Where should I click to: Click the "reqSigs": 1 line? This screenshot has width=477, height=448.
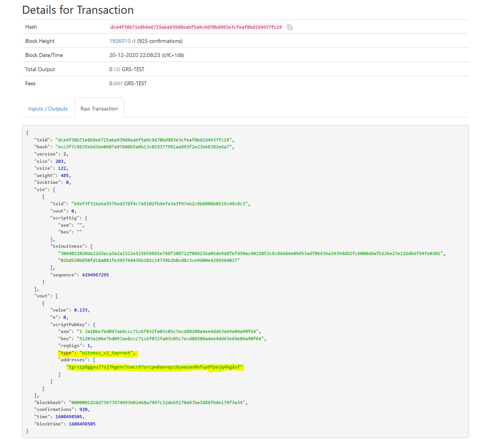[x=76, y=346]
